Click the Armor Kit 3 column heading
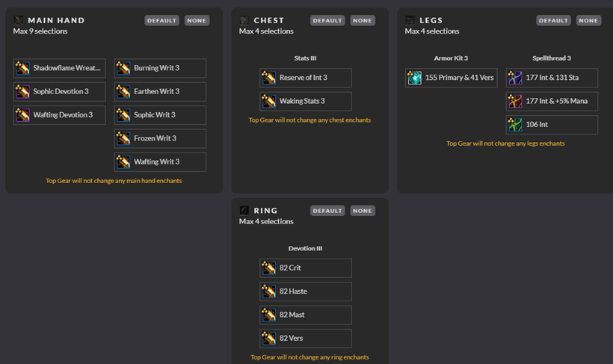 (x=451, y=58)
